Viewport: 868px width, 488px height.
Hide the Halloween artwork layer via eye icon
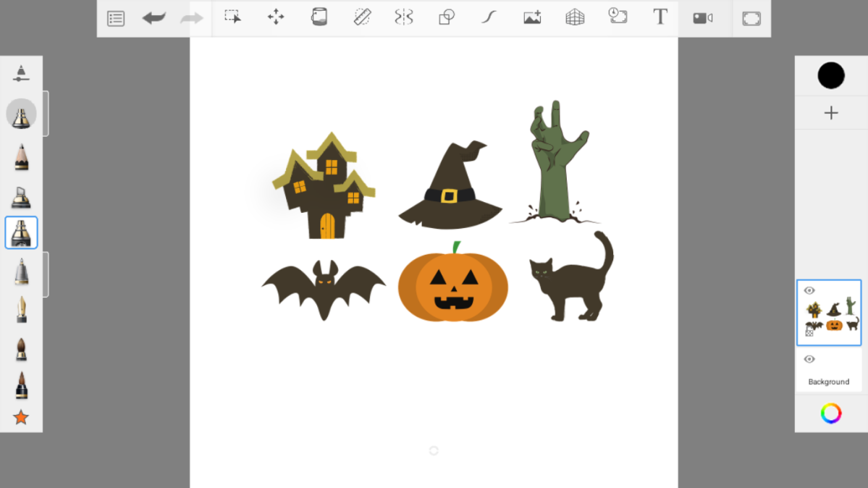click(x=809, y=291)
